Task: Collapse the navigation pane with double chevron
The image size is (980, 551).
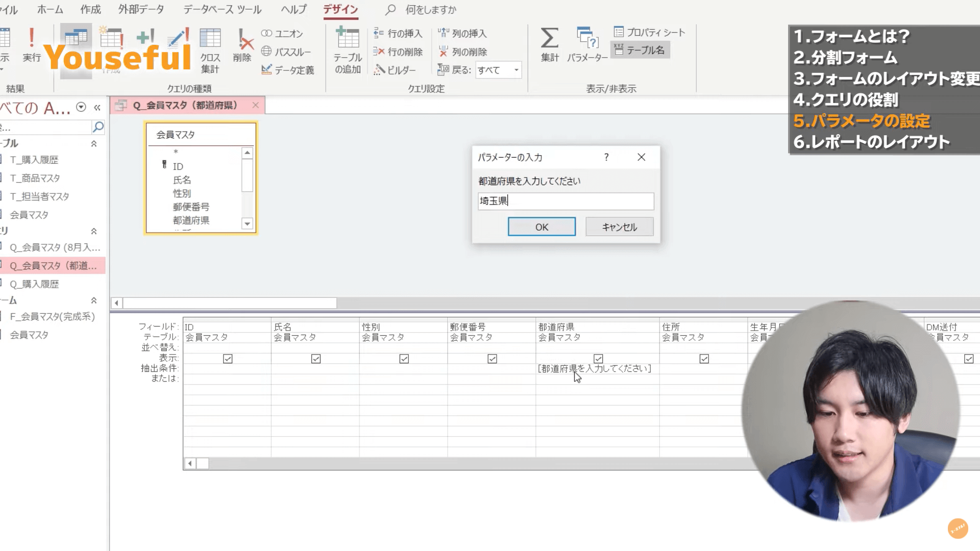Action: pyautogui.click(x=97, y=108)
